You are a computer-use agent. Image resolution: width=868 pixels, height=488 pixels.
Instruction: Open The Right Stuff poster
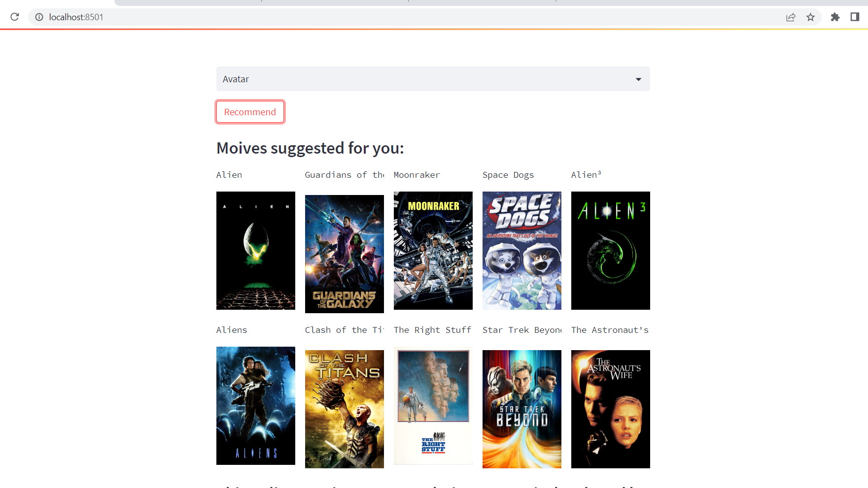pyautogui.click(x=433, y=406)
